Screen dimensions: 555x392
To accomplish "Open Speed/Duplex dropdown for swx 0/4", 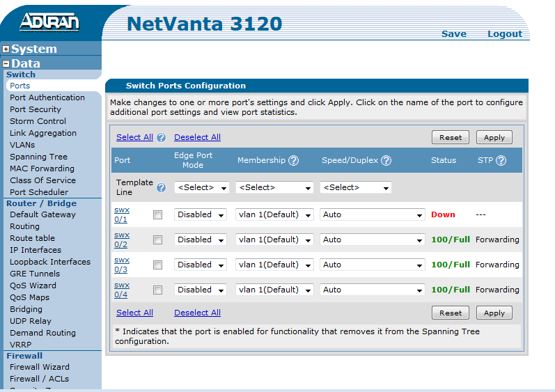I will click(x=373, y=290).
